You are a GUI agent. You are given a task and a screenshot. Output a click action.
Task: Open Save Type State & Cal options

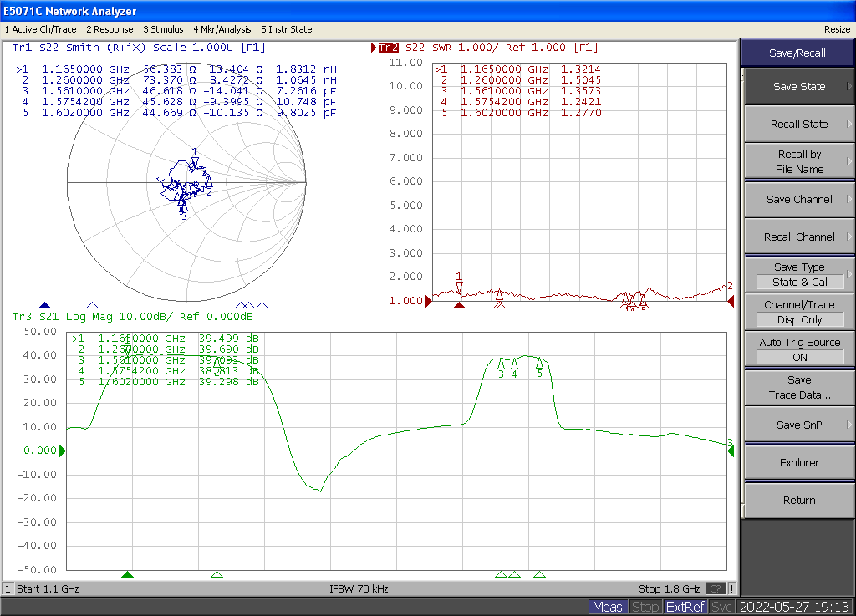click(x=800, y=274)
